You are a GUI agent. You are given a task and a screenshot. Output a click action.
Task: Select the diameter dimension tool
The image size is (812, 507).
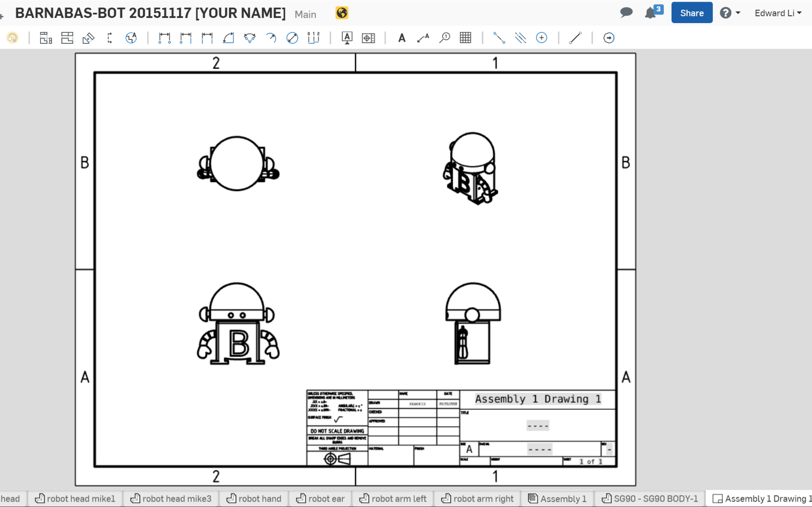pos(292,38)
